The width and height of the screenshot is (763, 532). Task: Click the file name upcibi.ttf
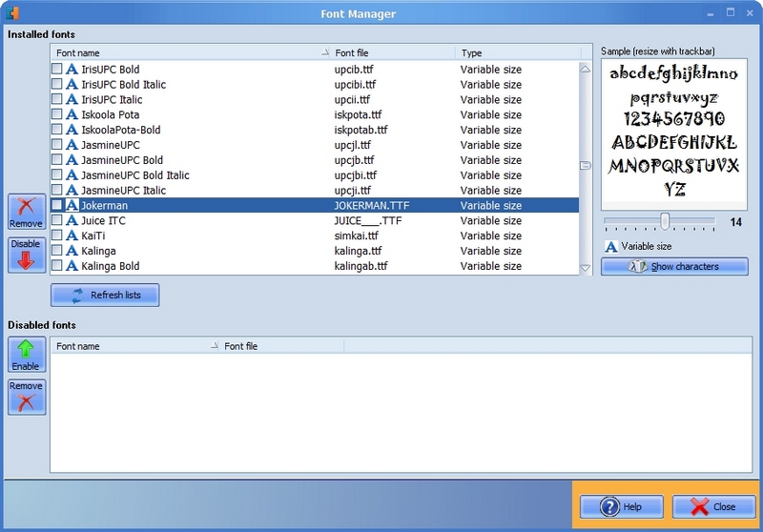tap(355, 85)
